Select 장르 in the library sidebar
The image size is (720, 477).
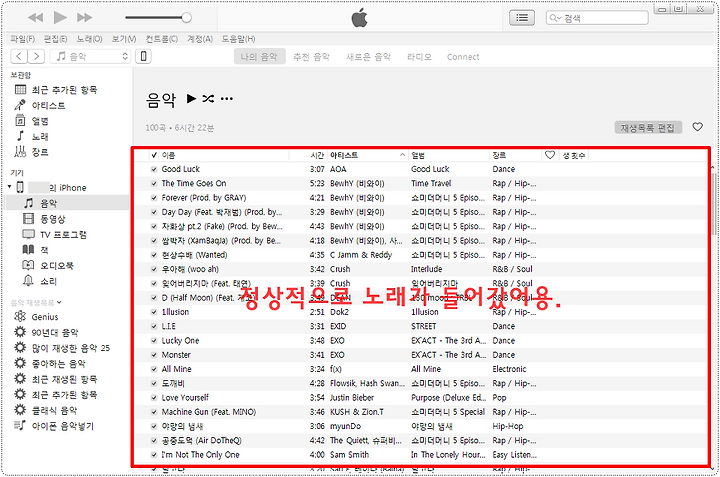(40, 152)
